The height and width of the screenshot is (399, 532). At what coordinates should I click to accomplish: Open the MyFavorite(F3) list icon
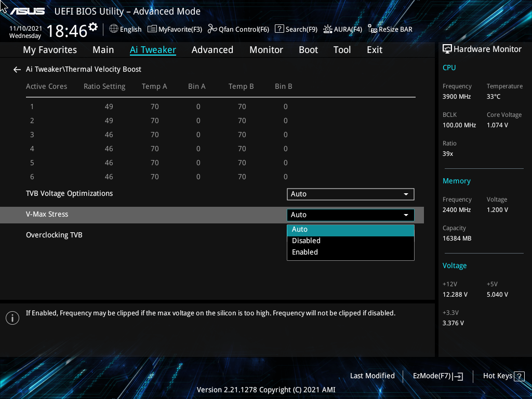[x=152, y=29]
